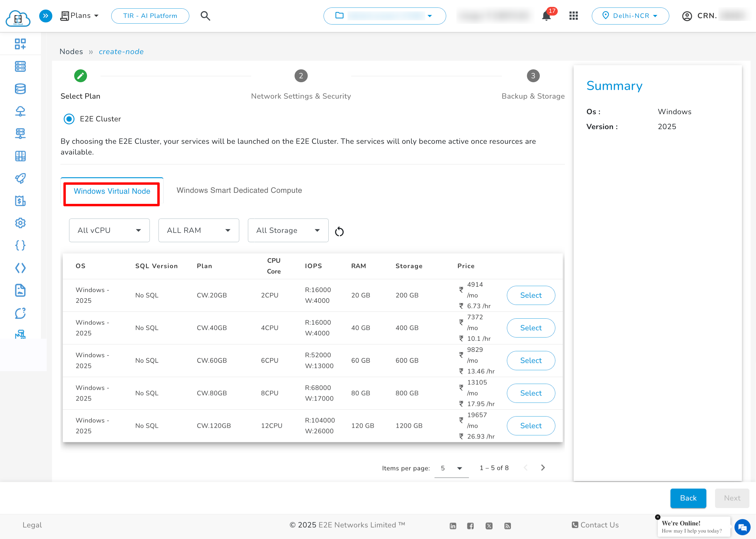Go to Select Plan step
The width and height of the screenshot is (756, 539).
click(x=80, y=76)
